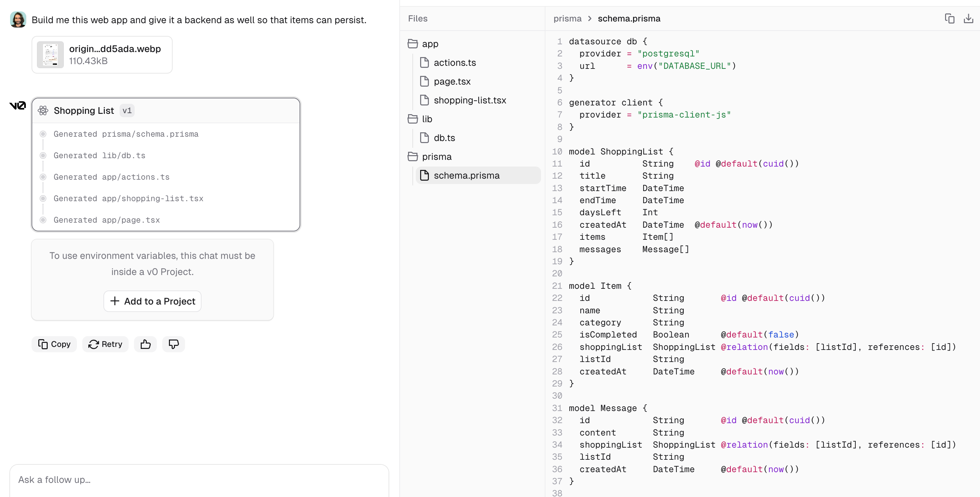Click the folder icon next to prisma
980x497 pixels.
412,156
